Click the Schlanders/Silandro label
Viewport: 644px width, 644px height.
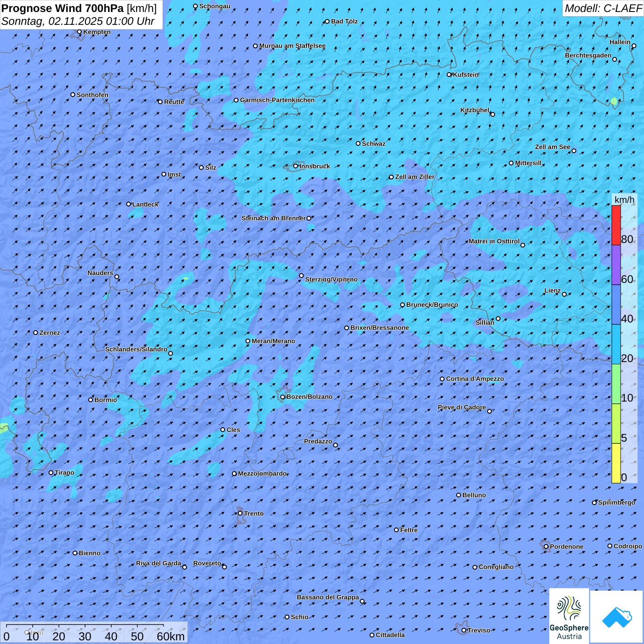coord(136,349)
